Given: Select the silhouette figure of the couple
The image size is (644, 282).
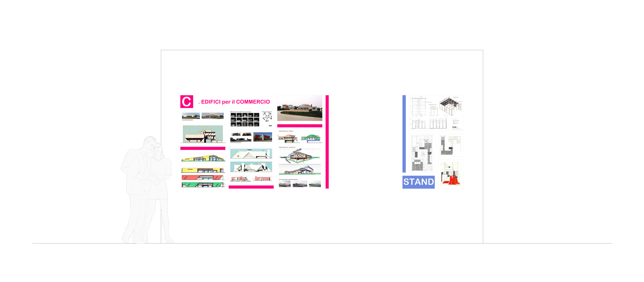Looking at the screenshot, I should point(148,190).
